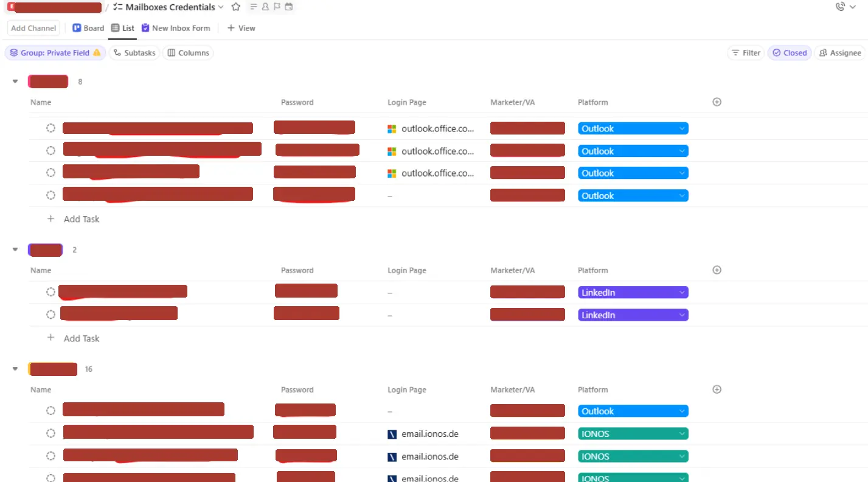Click status circle of Outlook row in 16-task group
Image resolution: width=868 pixels, height=482 pixels.
(51, 411)
